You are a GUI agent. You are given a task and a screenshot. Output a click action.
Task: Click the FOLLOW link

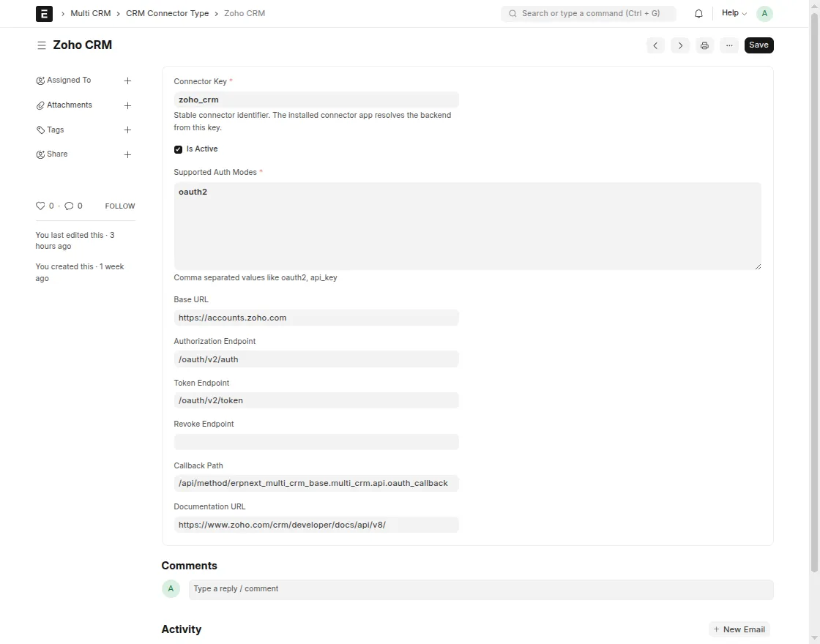[120, 206]
